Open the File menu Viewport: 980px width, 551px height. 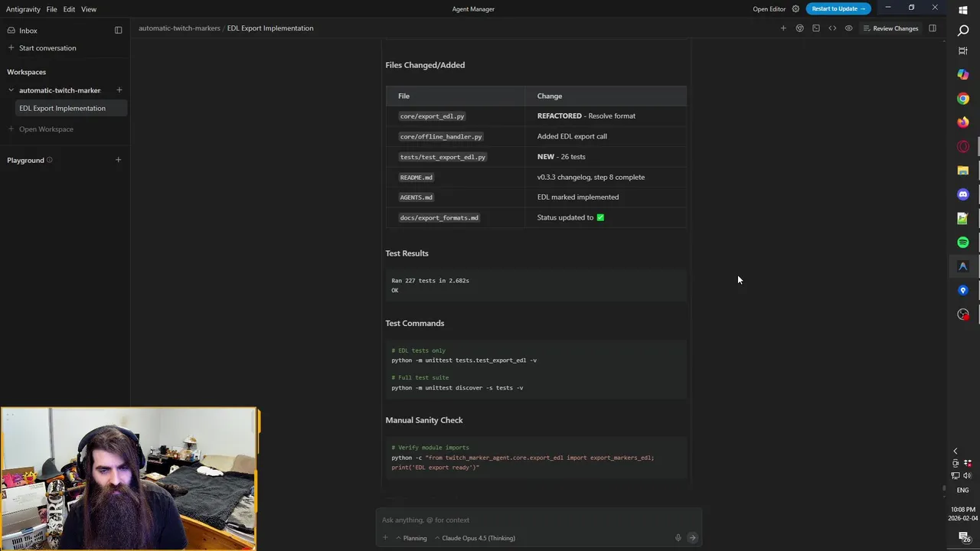click(x=51, y=9)
